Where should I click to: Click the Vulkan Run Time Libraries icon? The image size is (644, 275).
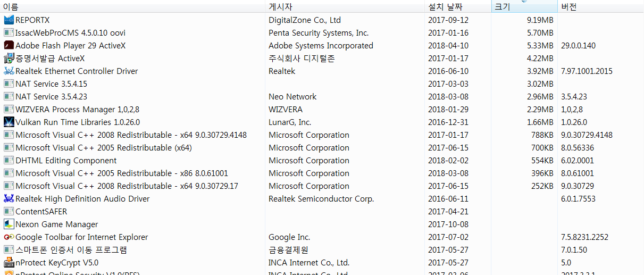(x=9, y=122)
